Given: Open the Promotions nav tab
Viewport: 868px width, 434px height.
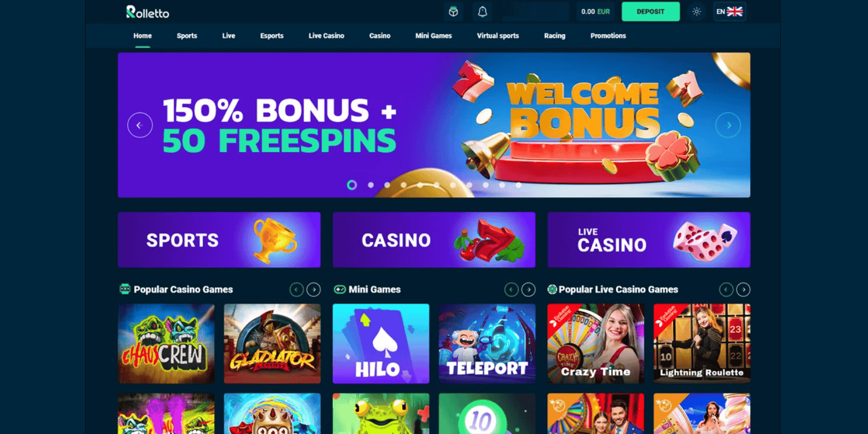Looking at the screenshot, I should point(608,36).
